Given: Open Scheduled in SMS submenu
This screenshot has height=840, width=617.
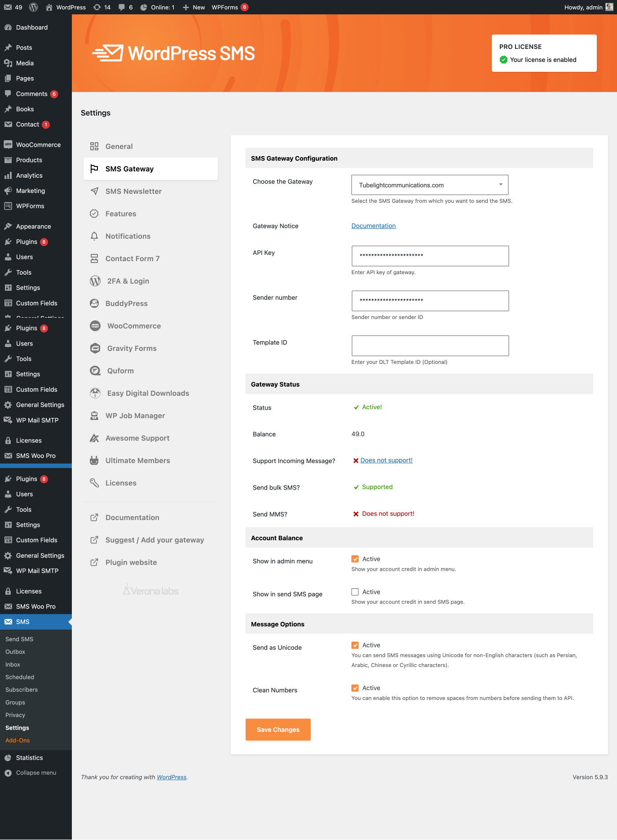Looking at the screenshot, I should click(x=20, y=677).
